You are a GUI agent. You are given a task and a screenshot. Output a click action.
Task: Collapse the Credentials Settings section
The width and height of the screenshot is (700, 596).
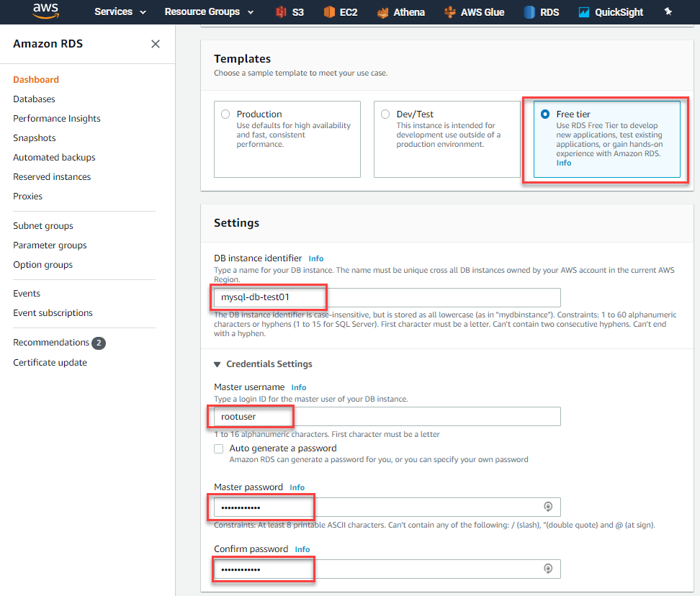coord(218,364)
